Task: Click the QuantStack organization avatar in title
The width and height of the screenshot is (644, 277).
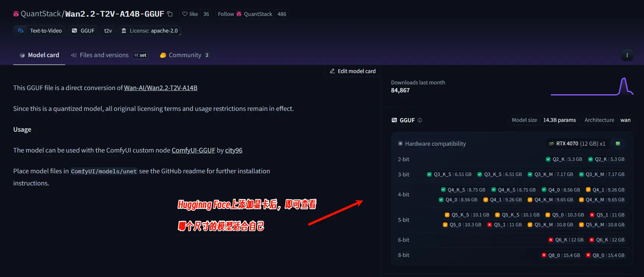Action: 16,14
